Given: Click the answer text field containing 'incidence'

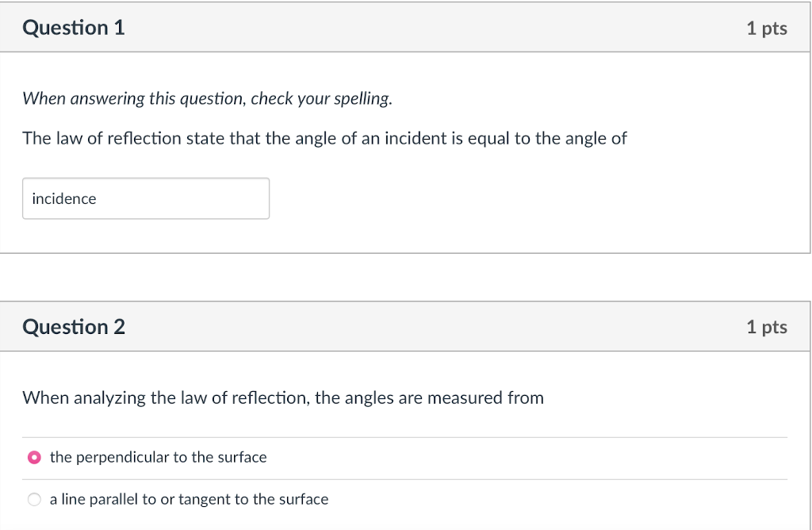Looking at the screenshot, I should [x=145, y=198].
